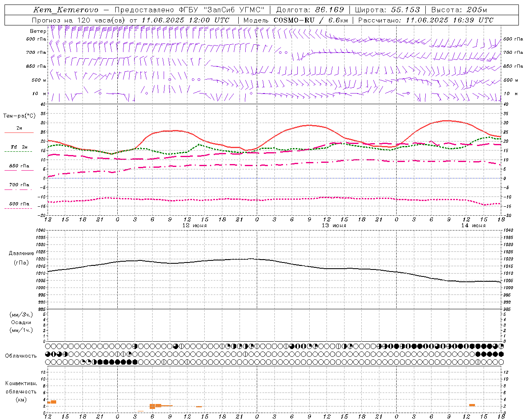
Task: Click the provider text ФГБУ "ЗапСиб УГМС"
Action: [x=222, y=10]
